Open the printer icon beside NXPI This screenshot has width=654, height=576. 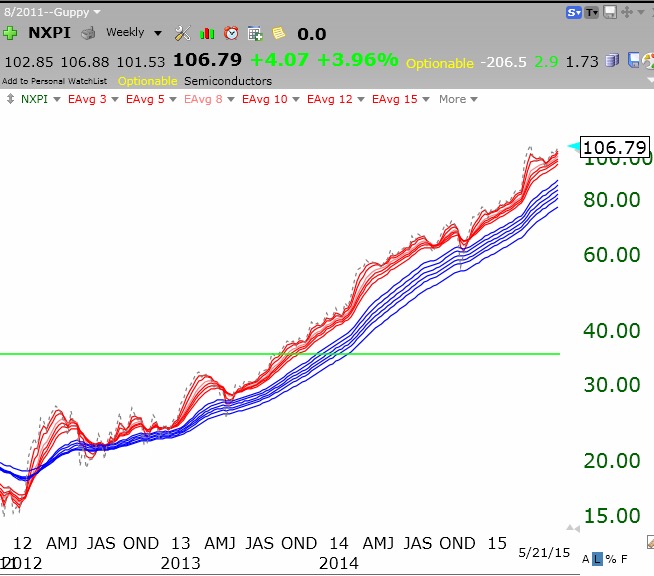[88, 33]
